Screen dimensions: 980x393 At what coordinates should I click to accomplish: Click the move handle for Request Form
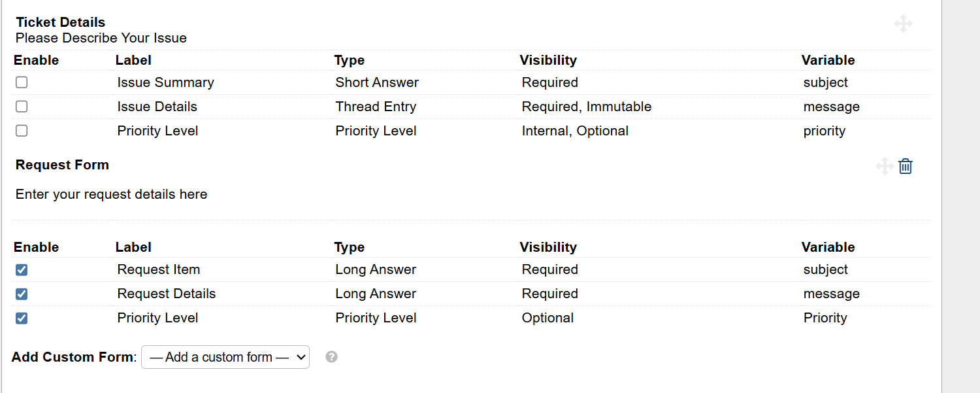click(x=885, y=166)
